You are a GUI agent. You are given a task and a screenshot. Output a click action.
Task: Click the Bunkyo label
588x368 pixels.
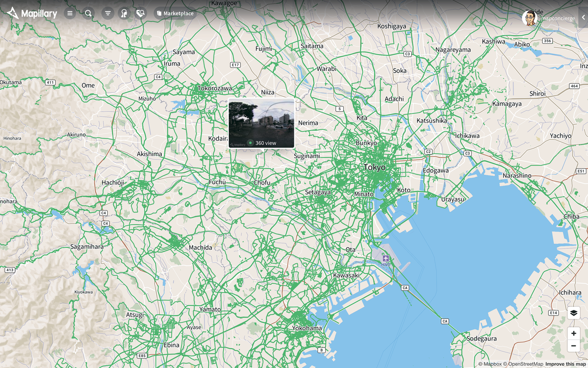pos(366,143)
